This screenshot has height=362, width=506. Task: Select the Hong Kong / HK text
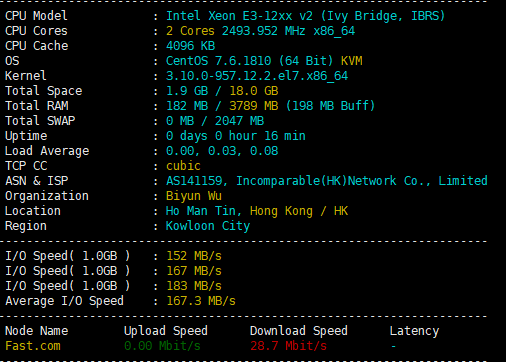[299, 211]
